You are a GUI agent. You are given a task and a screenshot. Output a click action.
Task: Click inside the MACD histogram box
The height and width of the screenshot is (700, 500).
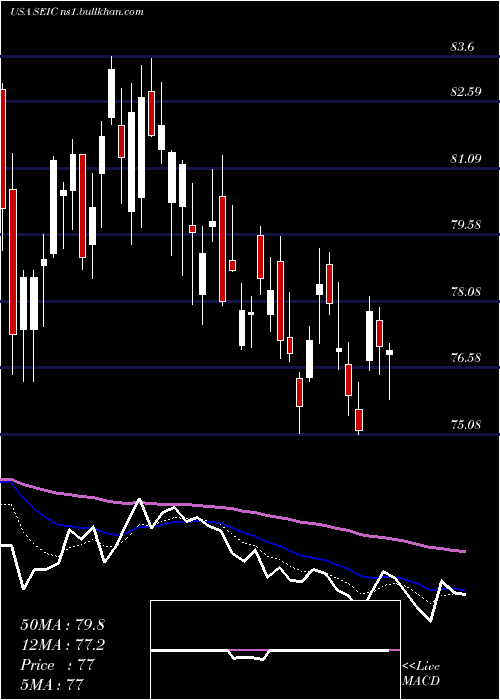(x=275, y=650)
